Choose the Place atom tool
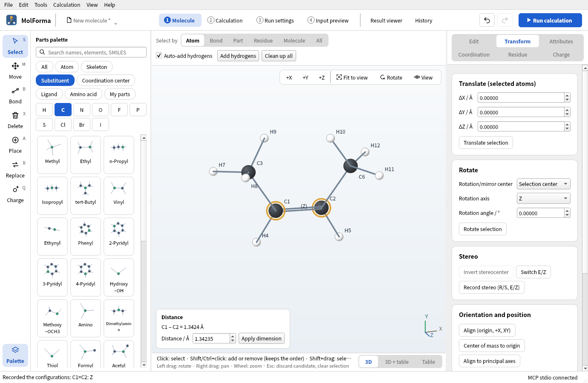588x383 pixels. [x=15, y=145]
